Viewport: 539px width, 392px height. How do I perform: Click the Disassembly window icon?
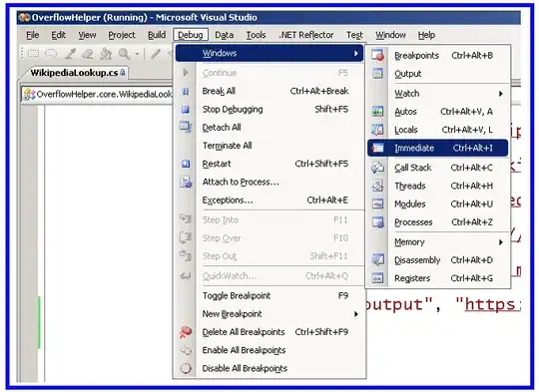377,260
